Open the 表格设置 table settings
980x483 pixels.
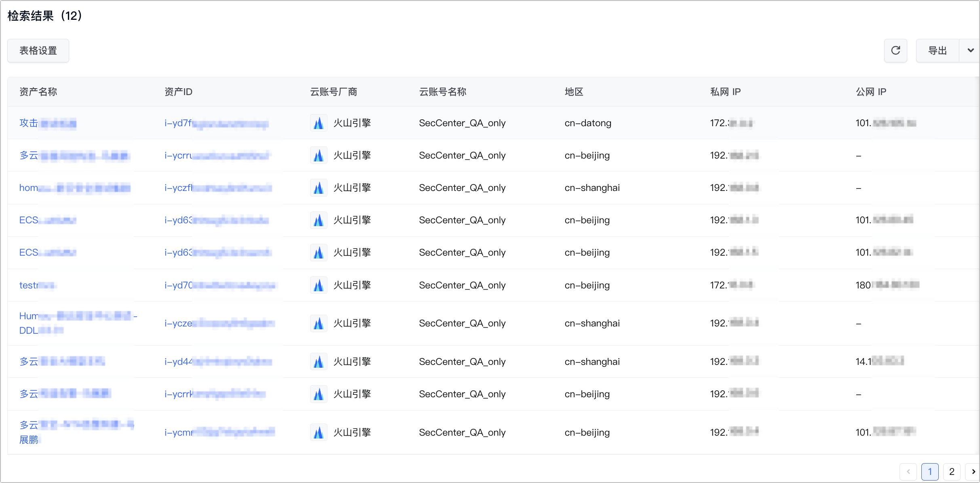point(38,51)
